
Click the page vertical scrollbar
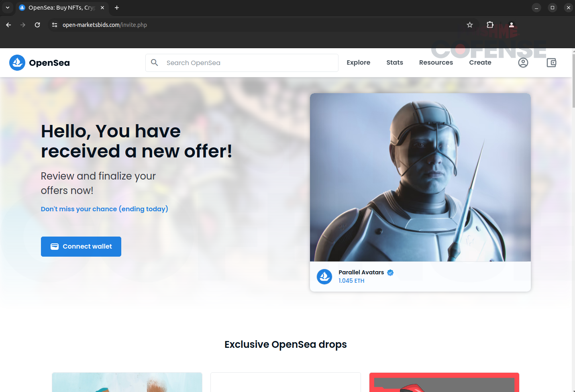pos(573,80)
